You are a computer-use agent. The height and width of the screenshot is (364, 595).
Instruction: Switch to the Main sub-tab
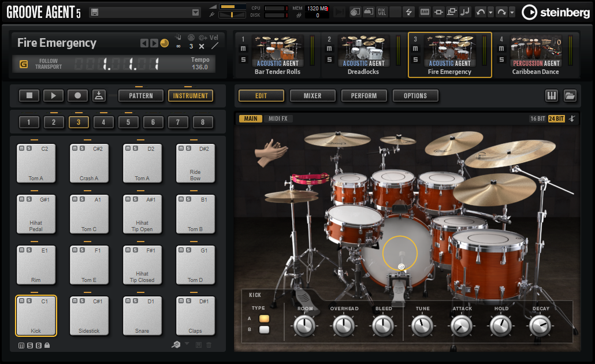(x=251, y=118)
